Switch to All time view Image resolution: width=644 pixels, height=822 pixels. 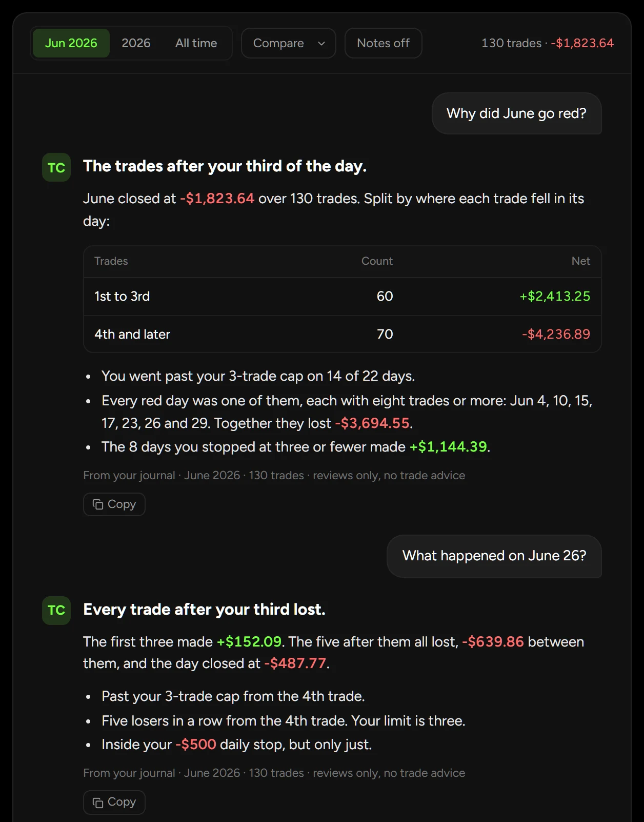point(196,43)
